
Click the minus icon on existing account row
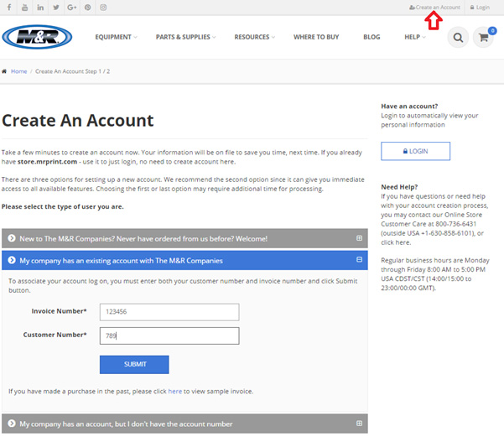tap(360, 259)
